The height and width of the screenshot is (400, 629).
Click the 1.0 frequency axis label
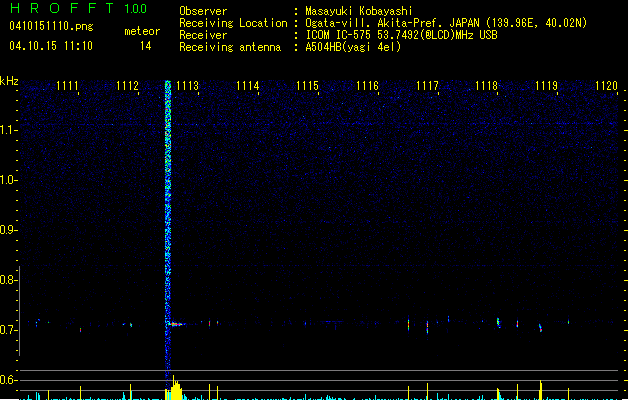[8, 180]
